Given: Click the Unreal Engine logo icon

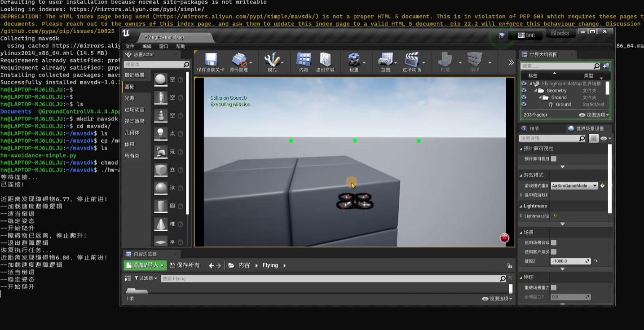Looking at the screenshot, I should tap(126, 34).
